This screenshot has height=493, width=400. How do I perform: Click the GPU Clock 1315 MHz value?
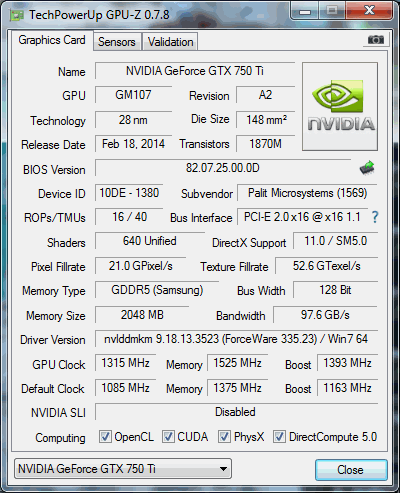coord(125,363)
